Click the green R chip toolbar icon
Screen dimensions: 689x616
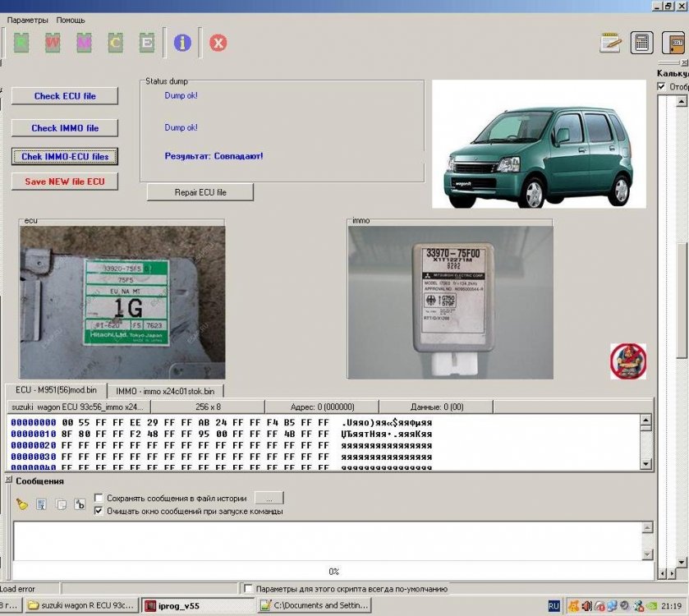click(x=21, y=43)
